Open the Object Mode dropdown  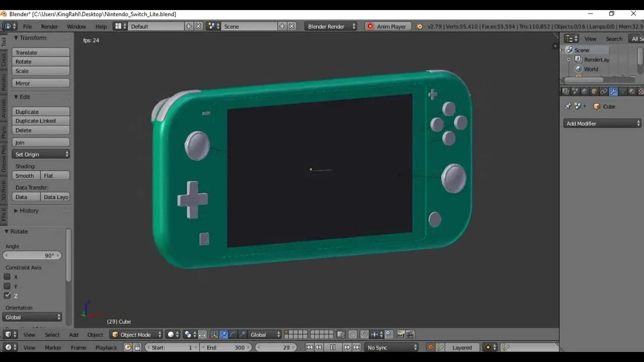(x=136, y=334)
